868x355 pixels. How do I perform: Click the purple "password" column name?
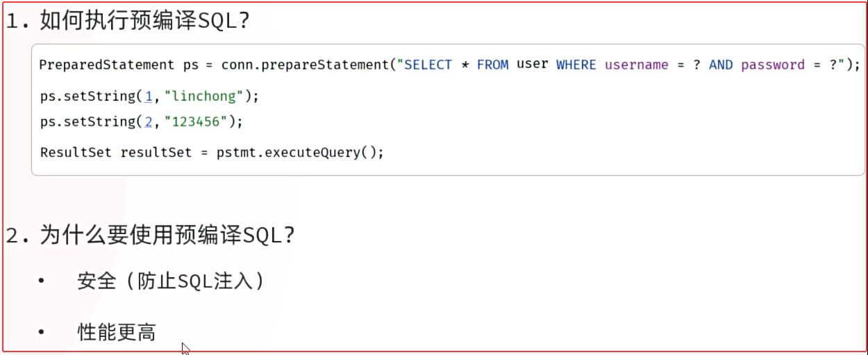point(772,65)
